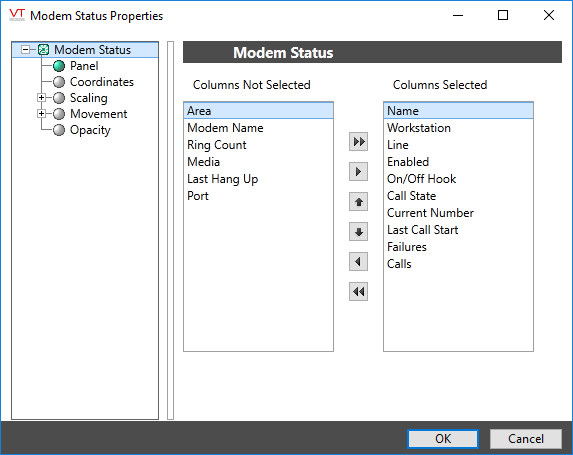
Task: Select Coordinates in the properties tree
Action: pos(102,82)
